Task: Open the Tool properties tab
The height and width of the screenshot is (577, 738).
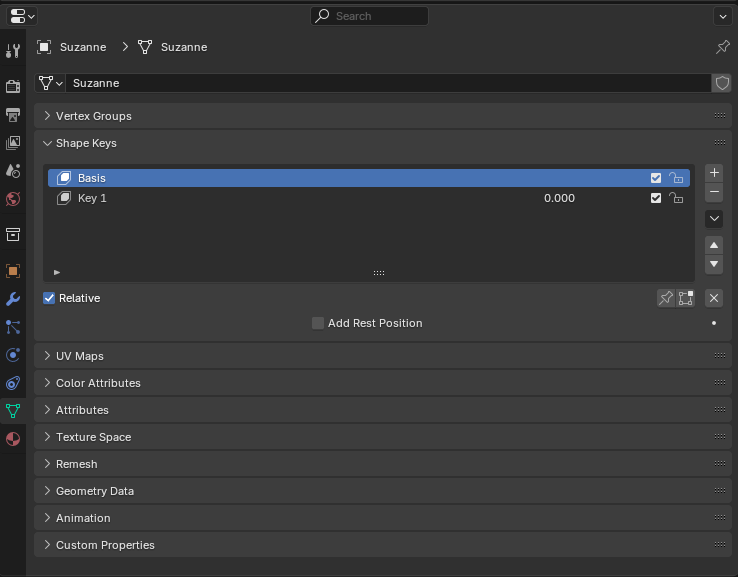Action: 13,50
